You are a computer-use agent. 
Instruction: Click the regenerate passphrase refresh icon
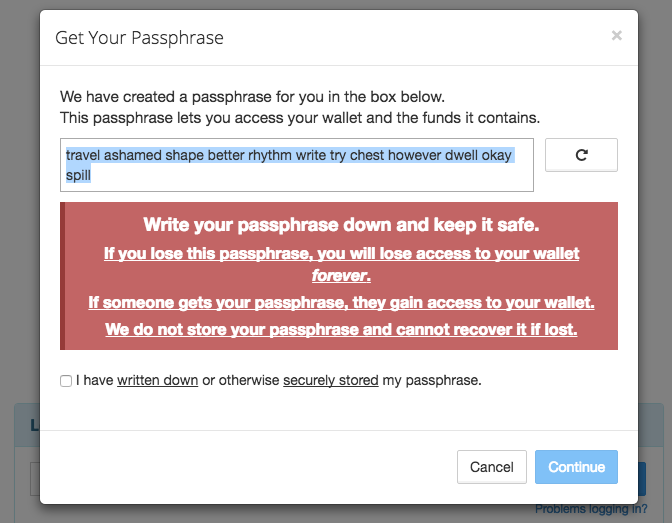(x=581, y=155)
